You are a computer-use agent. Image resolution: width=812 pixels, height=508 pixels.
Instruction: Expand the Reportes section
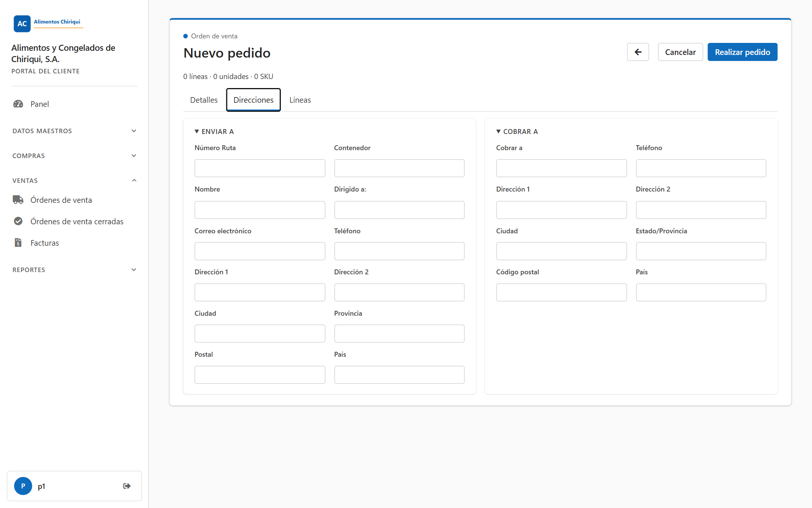click(x=74, y=270)
